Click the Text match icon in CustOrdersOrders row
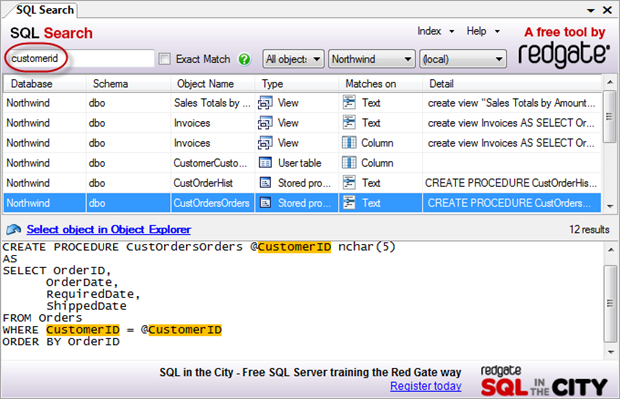 349,202
